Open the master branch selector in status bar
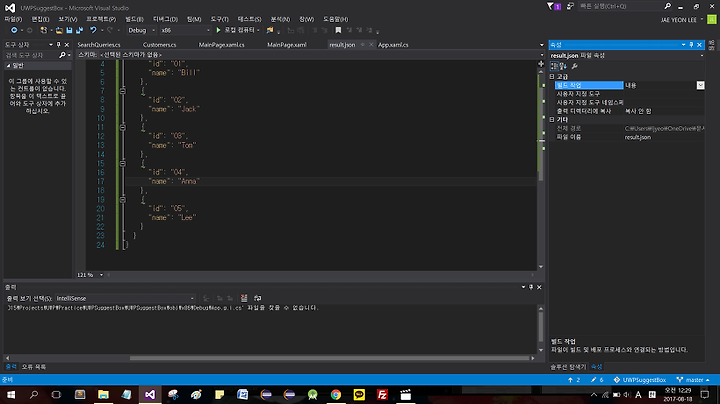 [x=693, y=380]
